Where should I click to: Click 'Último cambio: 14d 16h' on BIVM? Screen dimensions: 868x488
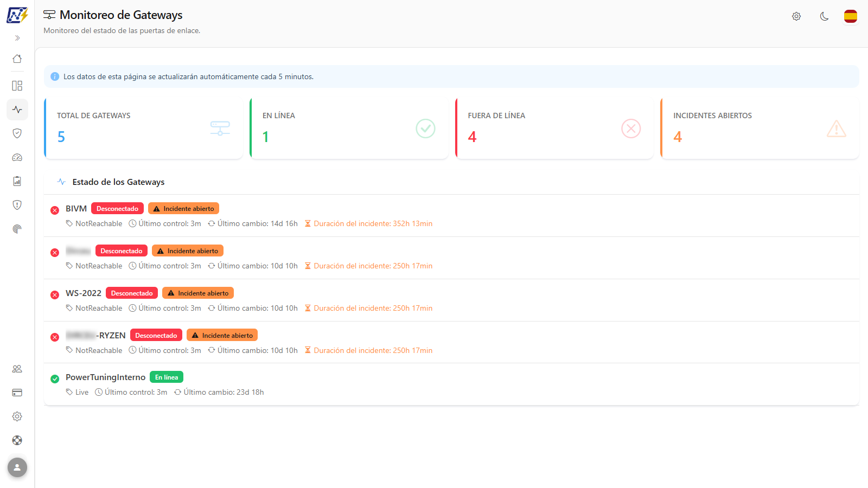coord(253,223)
